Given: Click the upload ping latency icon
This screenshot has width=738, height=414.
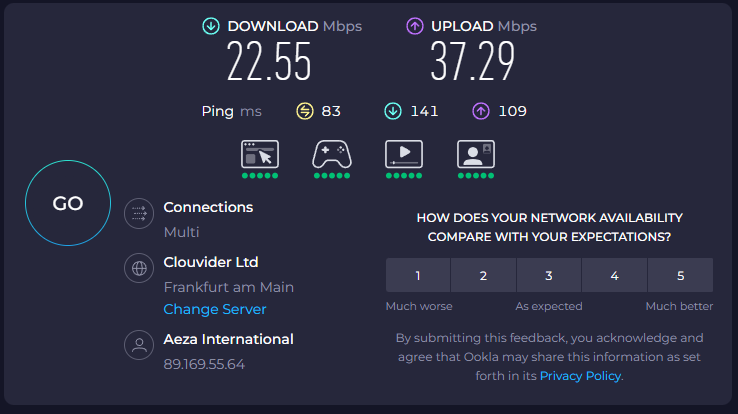Looking at the screenshot, I should click(481, 111).
